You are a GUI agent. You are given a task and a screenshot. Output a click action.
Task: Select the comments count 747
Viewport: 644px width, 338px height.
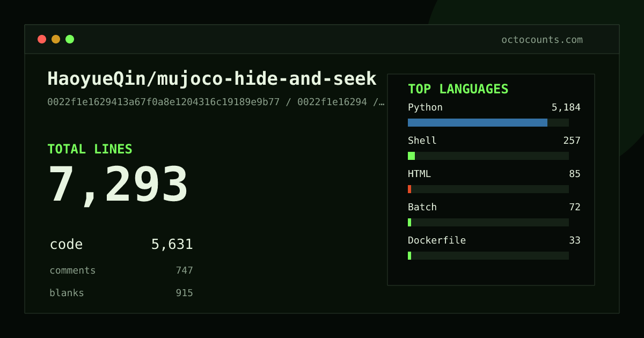[184, 270]
